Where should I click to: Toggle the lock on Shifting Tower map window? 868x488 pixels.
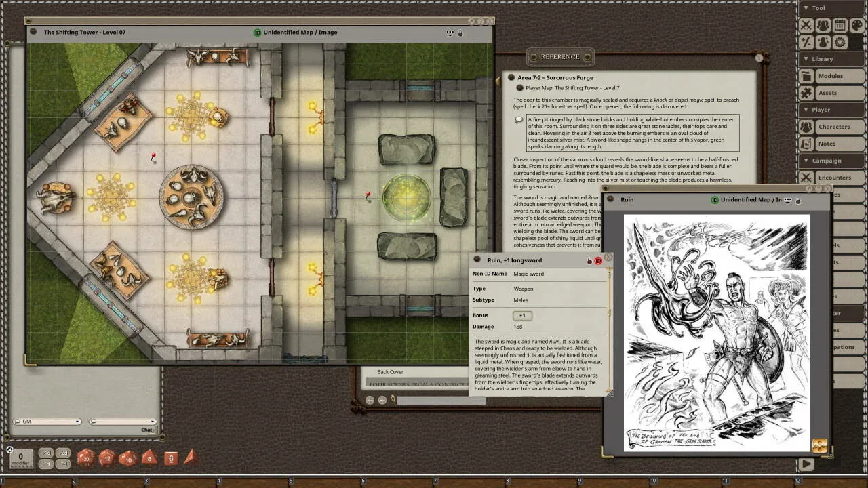pyautogui.click(x=460, y=33)
